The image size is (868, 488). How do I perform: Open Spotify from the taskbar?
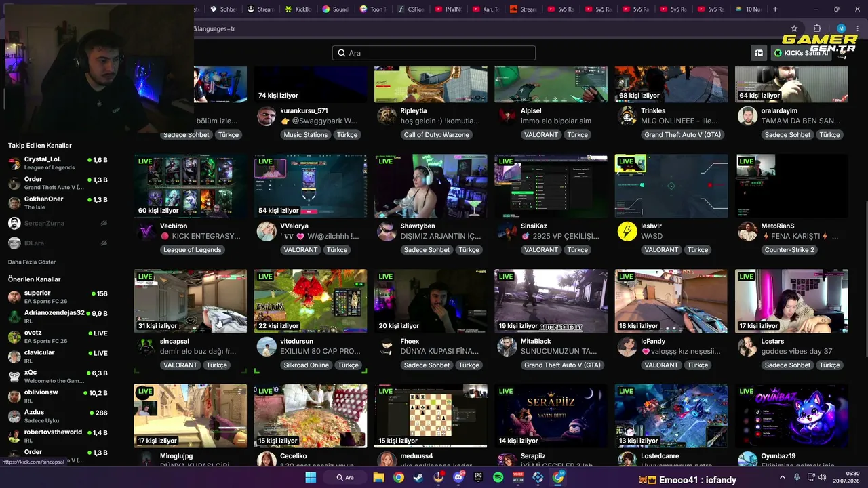tap(498, 477)
